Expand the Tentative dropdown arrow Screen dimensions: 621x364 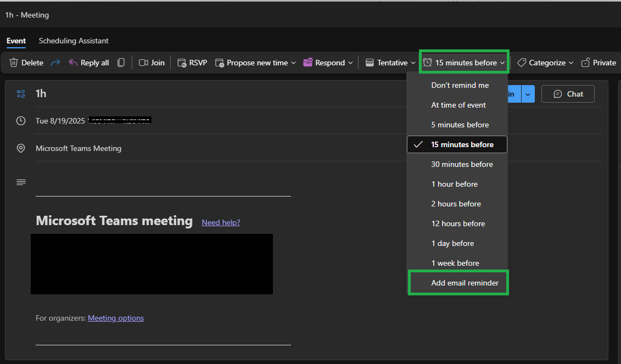coord(413,63)
